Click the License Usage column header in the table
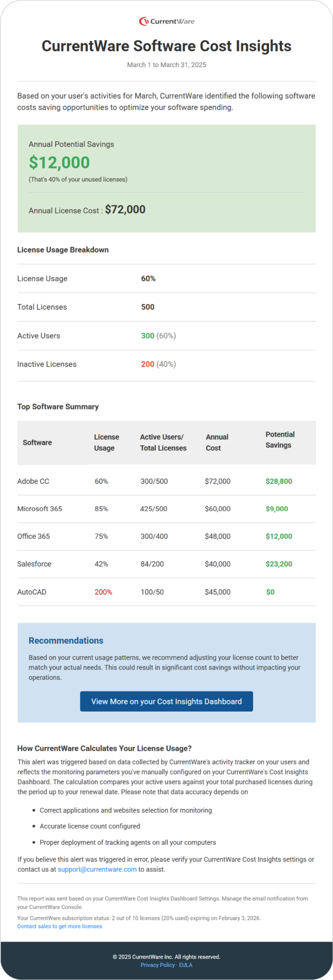 point(107,442)
